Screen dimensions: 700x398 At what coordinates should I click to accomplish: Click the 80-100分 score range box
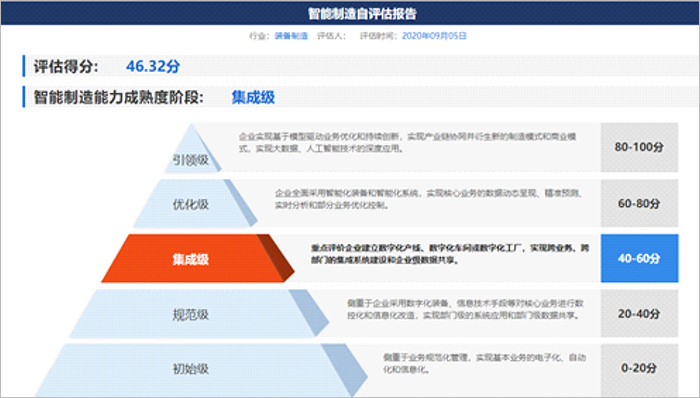[x=639, y=147]
